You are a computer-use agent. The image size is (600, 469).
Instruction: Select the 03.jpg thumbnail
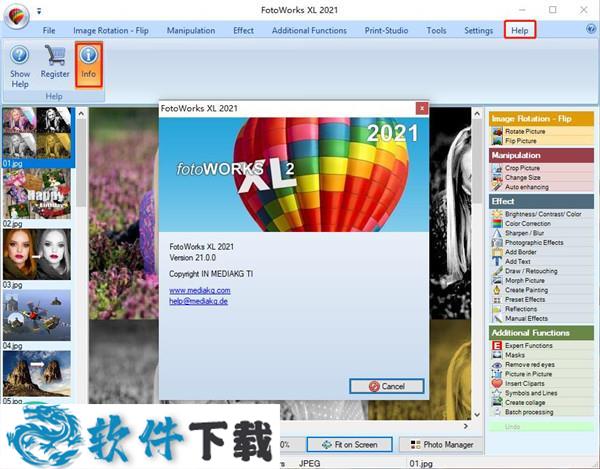tap(38, 255)
